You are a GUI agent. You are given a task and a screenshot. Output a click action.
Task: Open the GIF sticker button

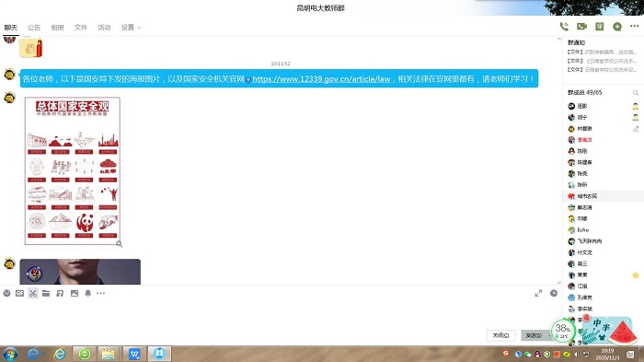19,293
